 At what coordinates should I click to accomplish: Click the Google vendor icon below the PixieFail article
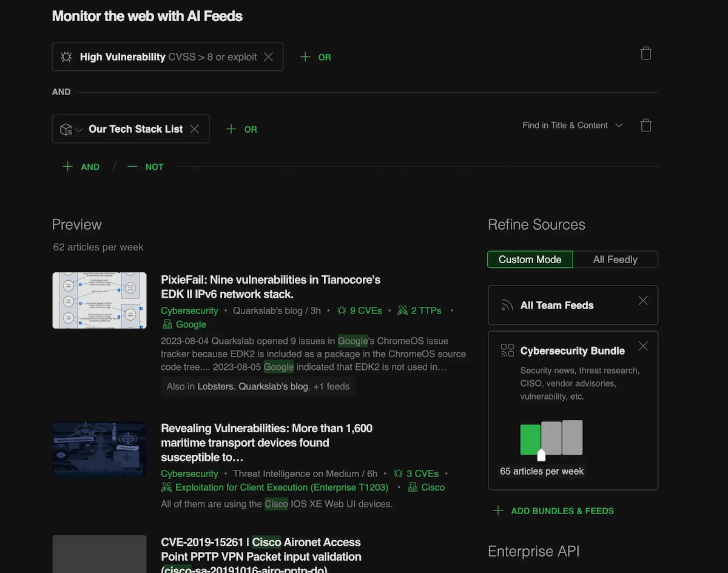[x=166, y=324]
